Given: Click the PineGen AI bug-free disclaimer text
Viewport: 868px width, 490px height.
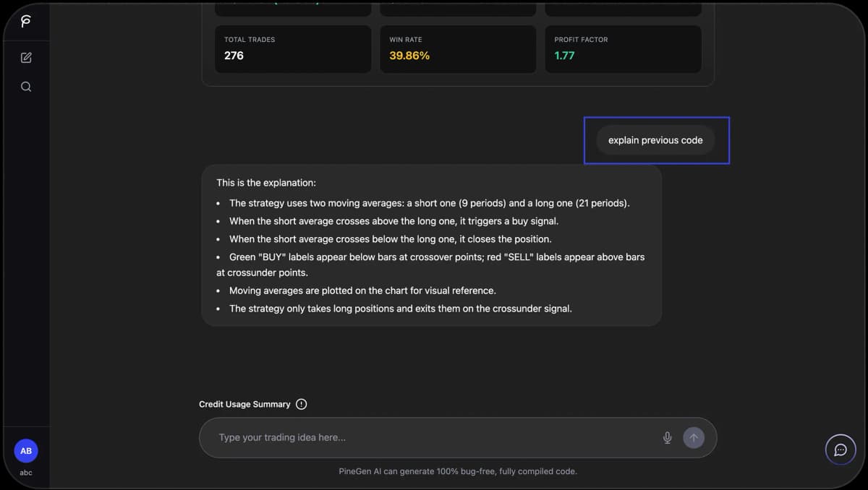Looking at the screenshot, I should click(458, 471).
